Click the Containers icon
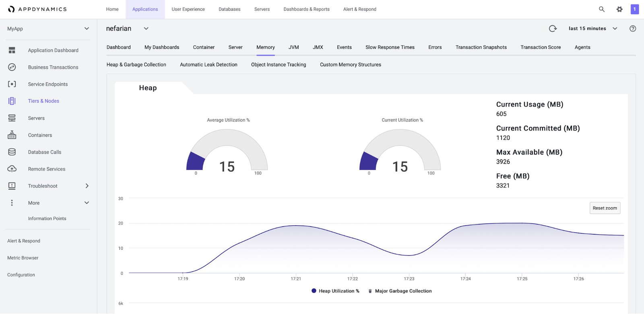644x314 pixels. [12, 135]
